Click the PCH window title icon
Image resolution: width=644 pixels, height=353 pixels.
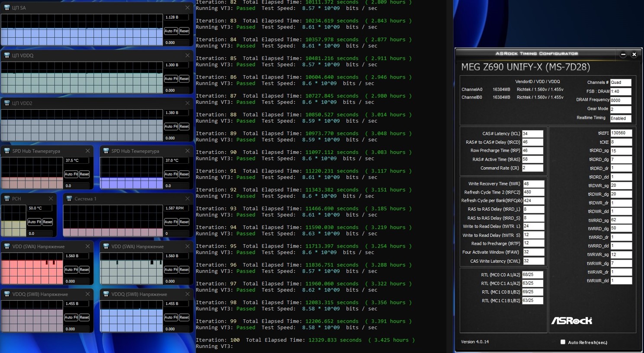coord(7,199)
